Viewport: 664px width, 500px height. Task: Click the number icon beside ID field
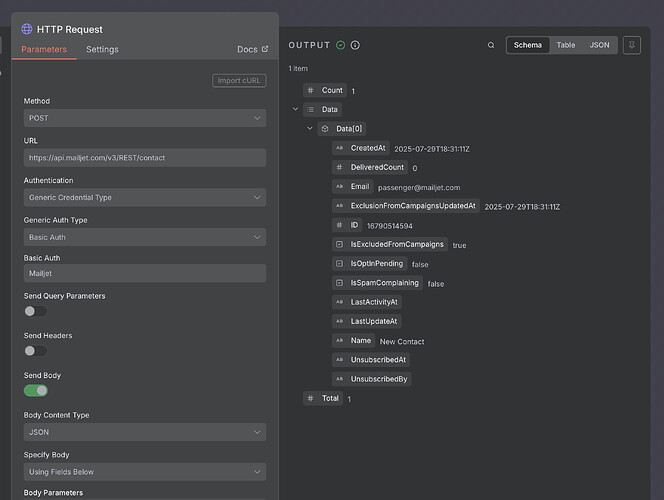point(339,225)
